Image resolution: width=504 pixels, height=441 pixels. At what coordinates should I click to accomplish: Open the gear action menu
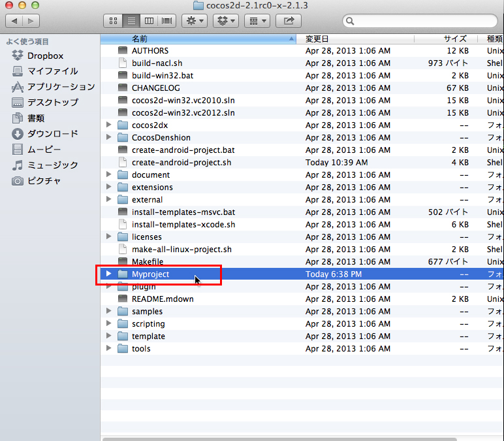(x=195, y=21)
